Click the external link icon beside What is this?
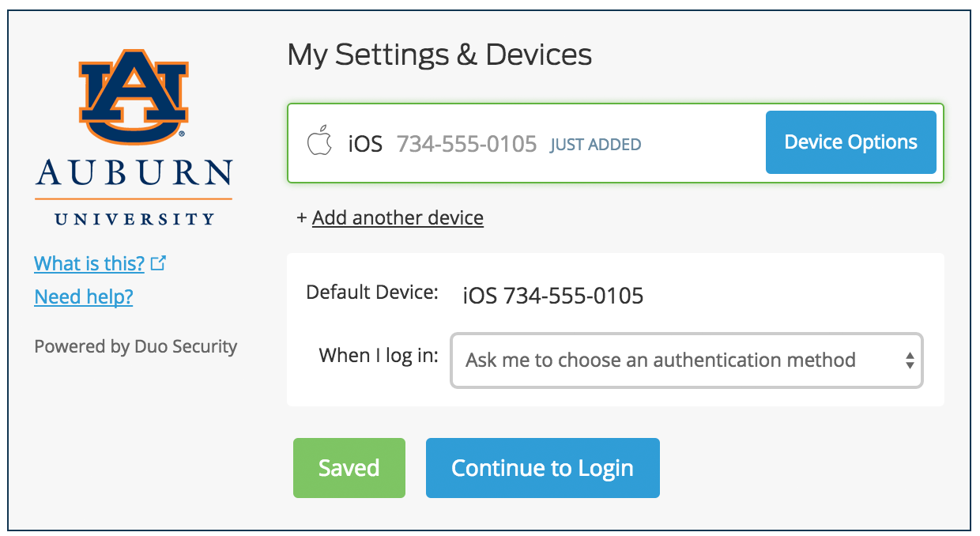The height and width of the screenshot is (536, 980). pyautogui.click(x=158, y=263)
